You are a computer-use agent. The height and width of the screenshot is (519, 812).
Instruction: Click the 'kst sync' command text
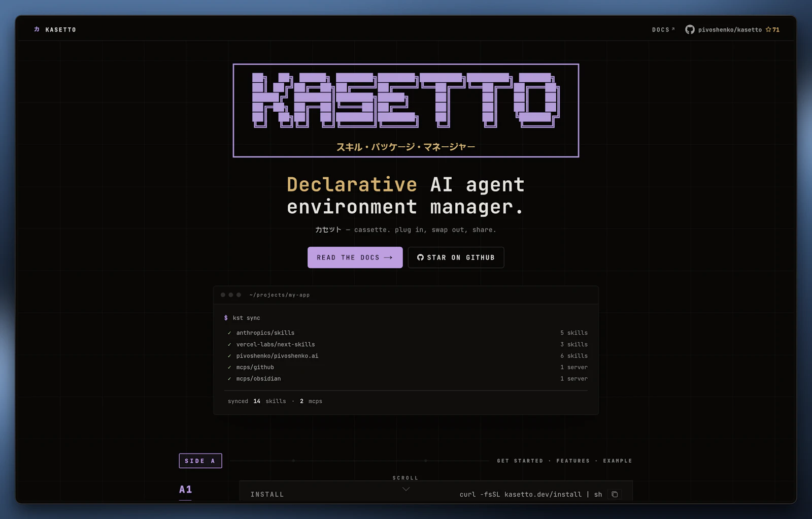(246, 318)
